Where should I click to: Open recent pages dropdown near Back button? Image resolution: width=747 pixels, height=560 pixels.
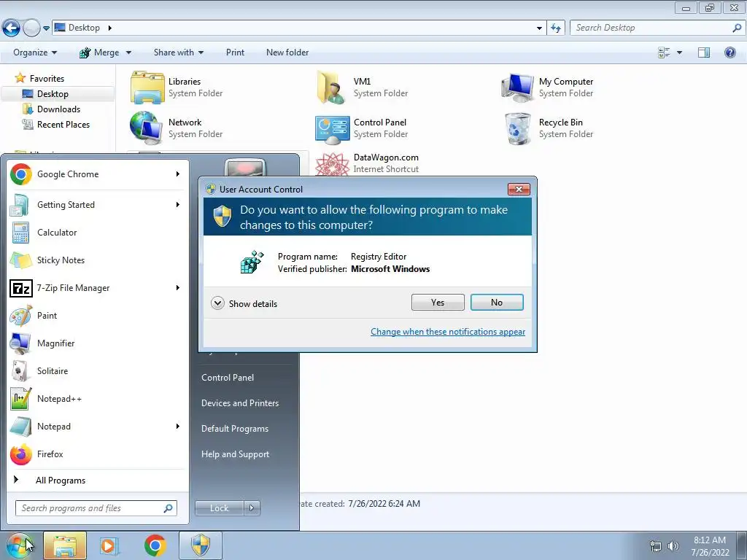tap(46, 28)
